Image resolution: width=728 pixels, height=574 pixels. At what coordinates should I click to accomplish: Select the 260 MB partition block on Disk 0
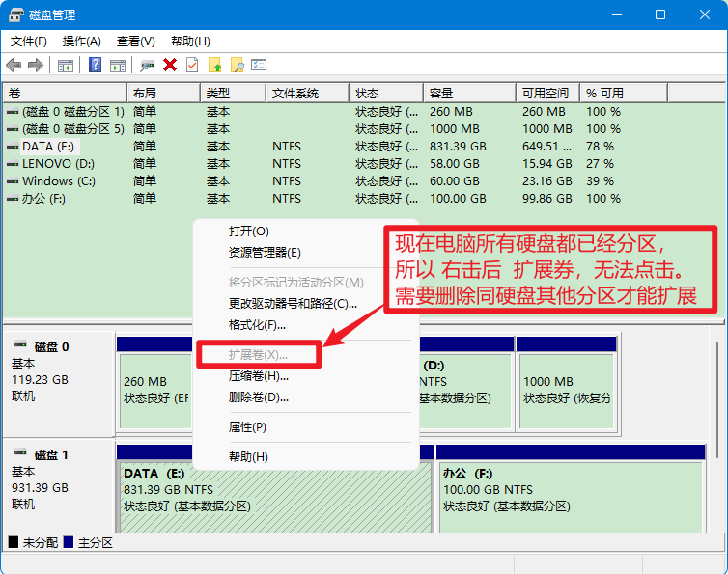pyautogui.click(x=155, y=391)
